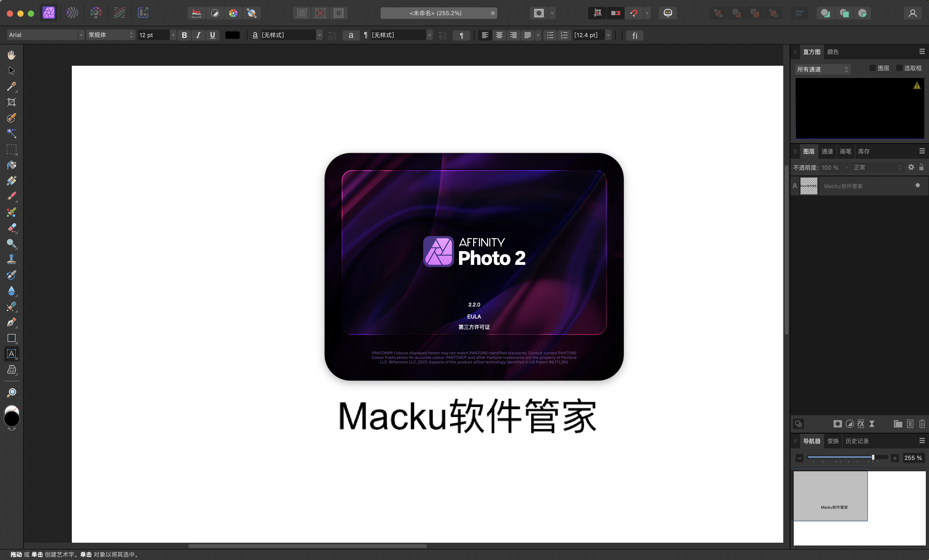This screenshot has height=560, width=929.
Task: Toggle snapping magnet icon
Action: (x=634, y=13)
